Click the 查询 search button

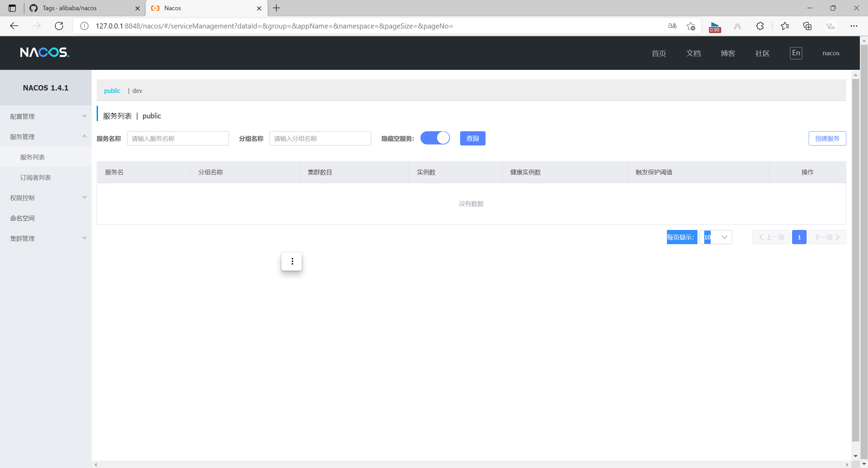point(472,138)
